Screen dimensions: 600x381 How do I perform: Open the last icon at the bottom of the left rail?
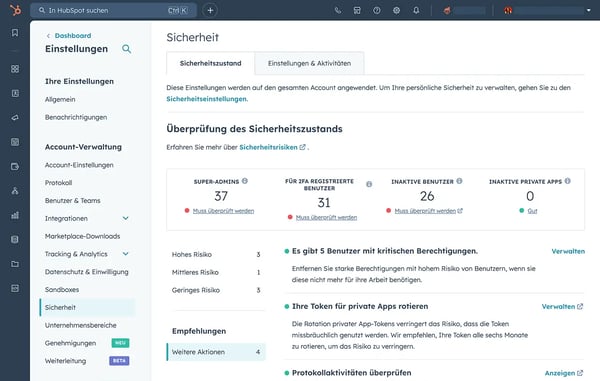[15, 288]
